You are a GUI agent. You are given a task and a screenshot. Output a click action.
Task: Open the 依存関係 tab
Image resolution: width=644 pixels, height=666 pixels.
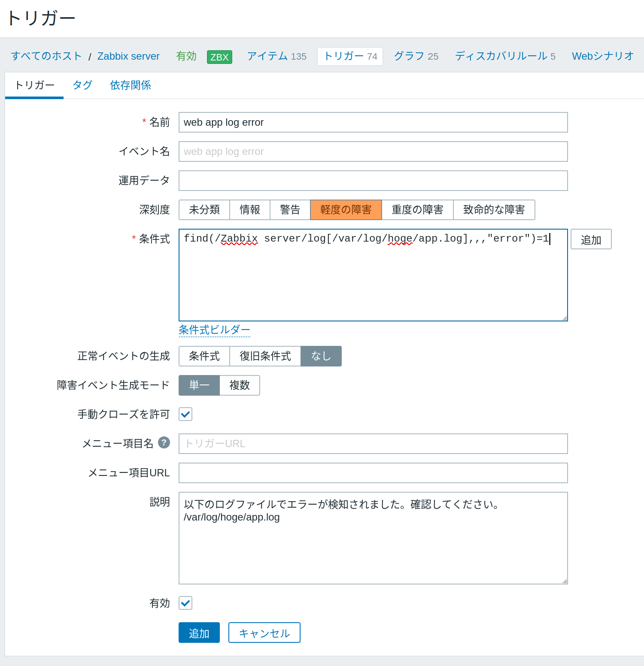[131, 85]
